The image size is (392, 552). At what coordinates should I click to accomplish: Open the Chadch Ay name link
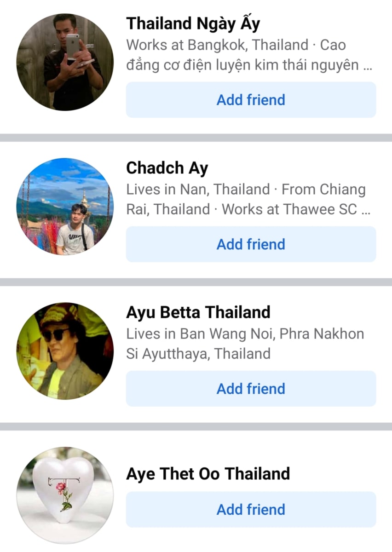point(167,168)
